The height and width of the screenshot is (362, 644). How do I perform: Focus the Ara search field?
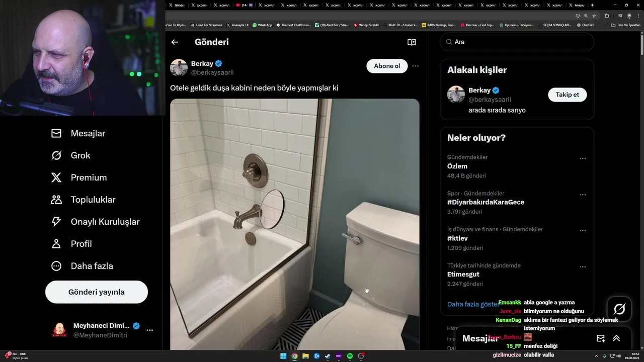pyautogui.click(x=517, y=42)
